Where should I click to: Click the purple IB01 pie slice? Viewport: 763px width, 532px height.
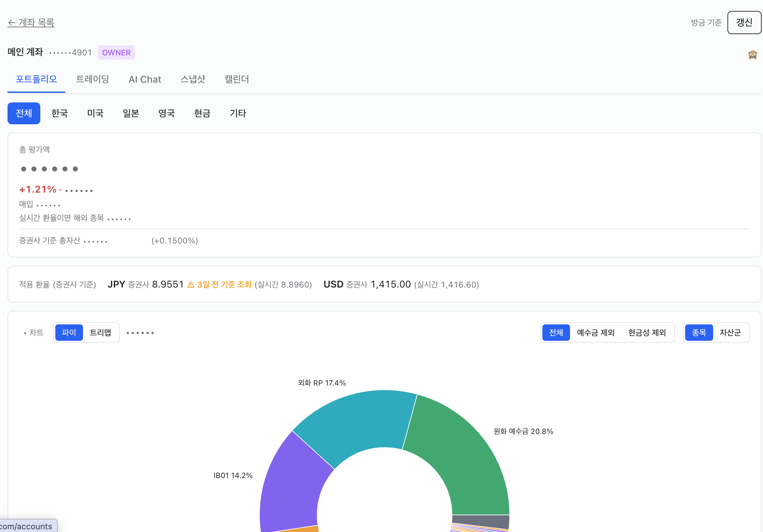(294, 488)
